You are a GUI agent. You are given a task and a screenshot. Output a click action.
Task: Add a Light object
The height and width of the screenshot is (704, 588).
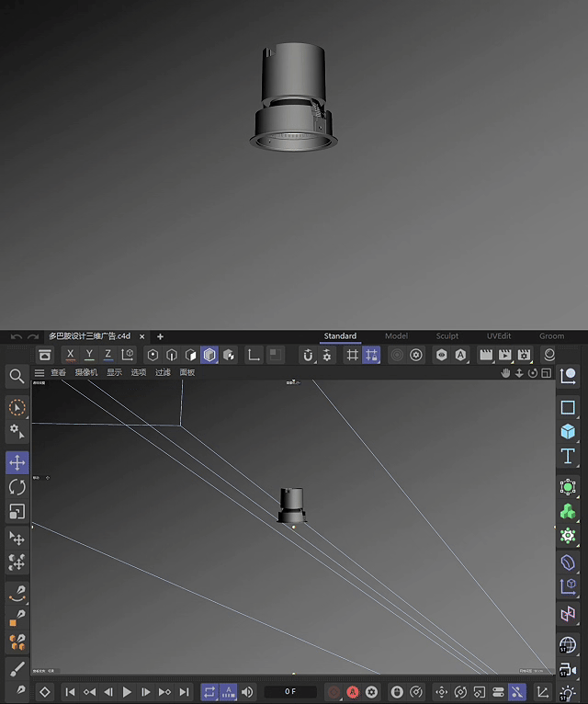[568, 693]
